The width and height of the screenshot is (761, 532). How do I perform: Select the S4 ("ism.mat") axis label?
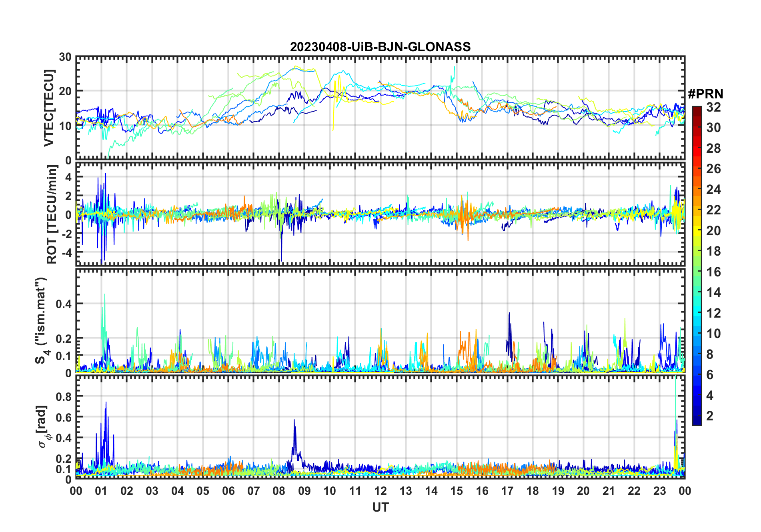(x=41, y=321)
